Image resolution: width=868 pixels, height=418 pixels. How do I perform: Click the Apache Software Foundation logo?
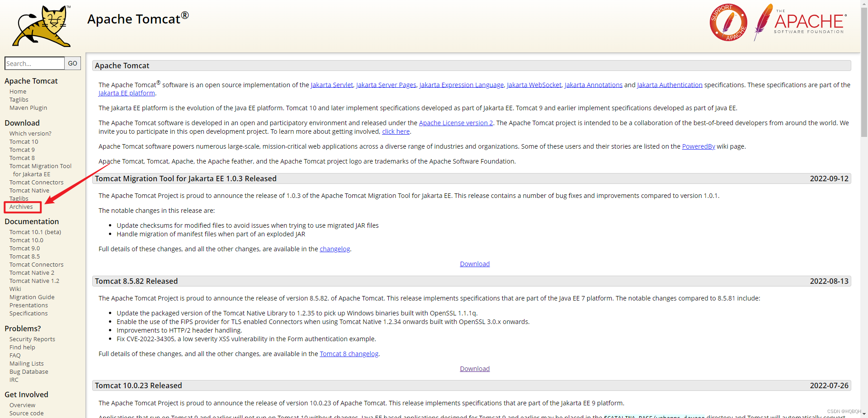click(x=800, y=22)
